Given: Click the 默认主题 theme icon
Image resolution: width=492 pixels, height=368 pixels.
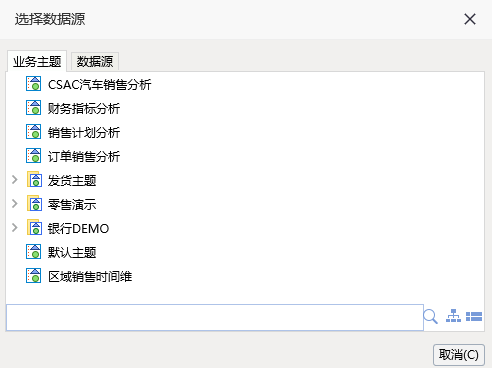Looking at the screenshot, I should [34, 252].
